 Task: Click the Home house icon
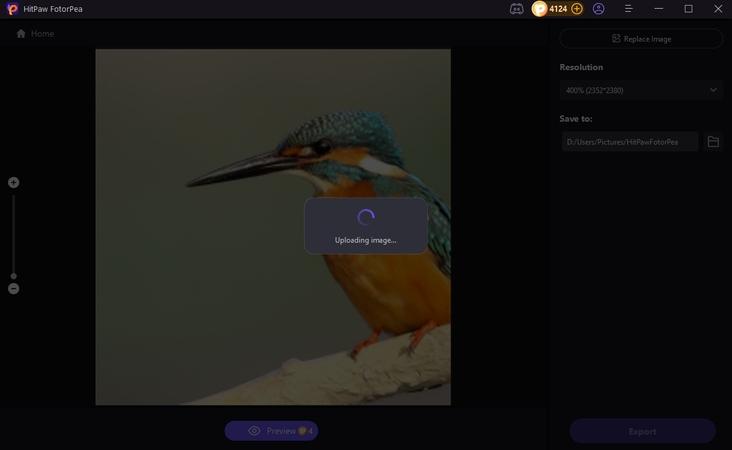tap(21, 34)
